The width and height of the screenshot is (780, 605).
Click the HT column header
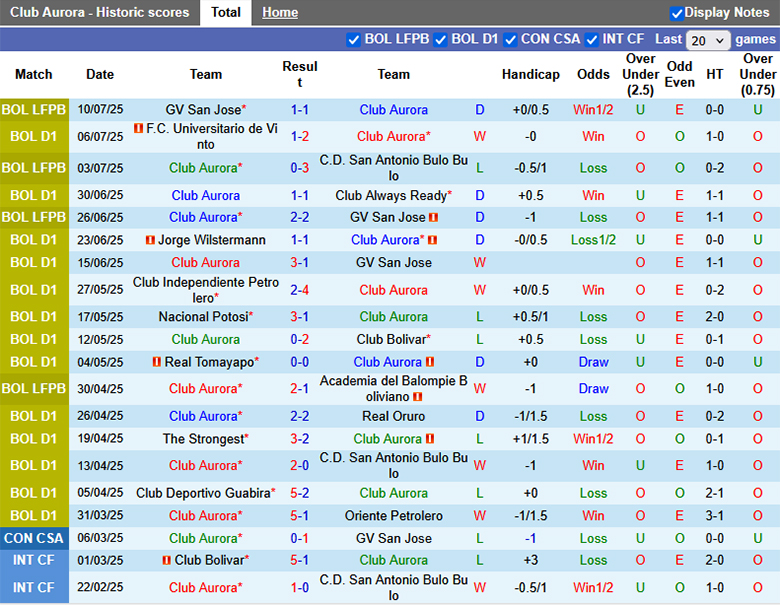click(x=714, y=74)
